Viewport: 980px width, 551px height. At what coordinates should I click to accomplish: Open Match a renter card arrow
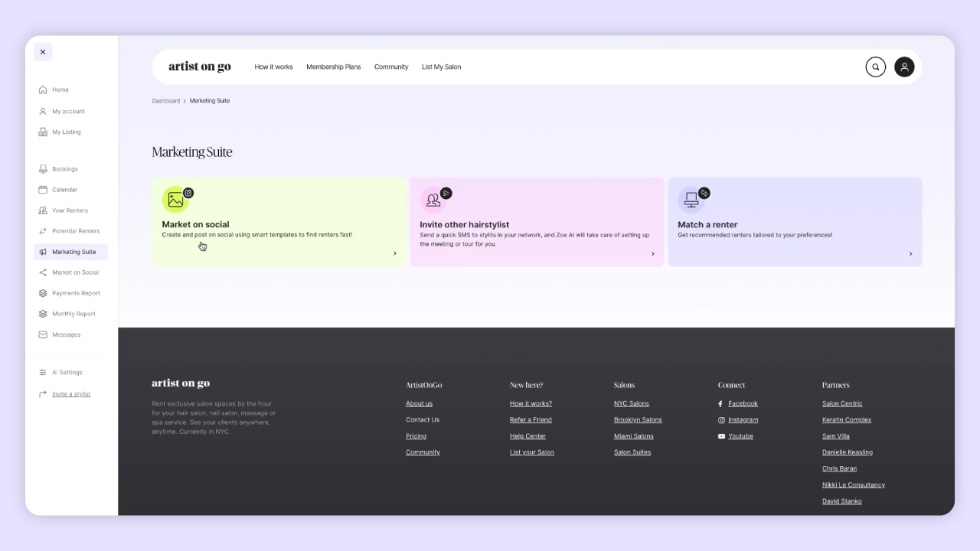910,253
